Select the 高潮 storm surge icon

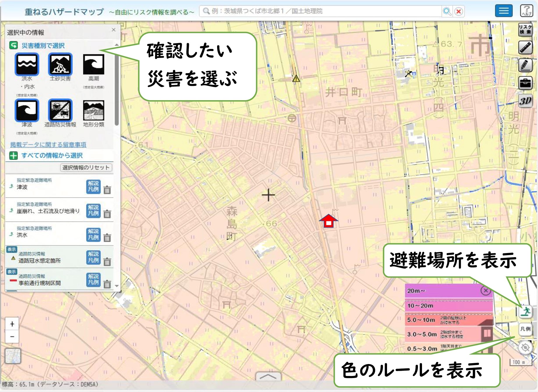click(93, 64)
